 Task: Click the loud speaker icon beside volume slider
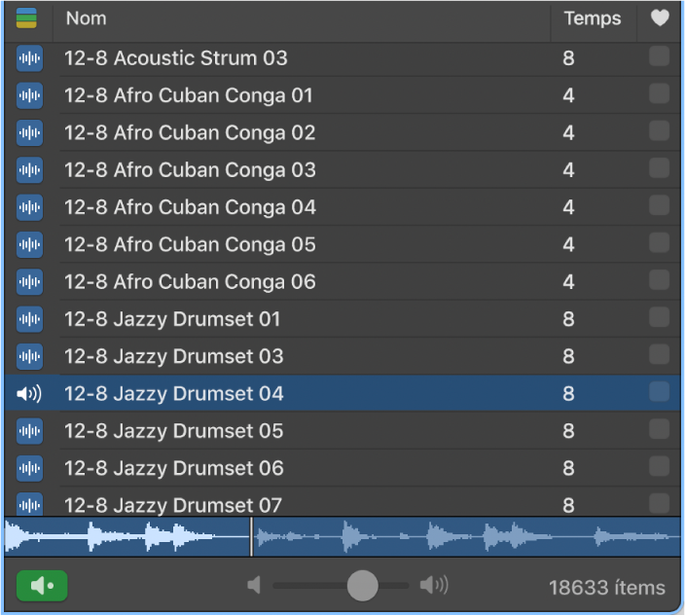pos(434,586)
